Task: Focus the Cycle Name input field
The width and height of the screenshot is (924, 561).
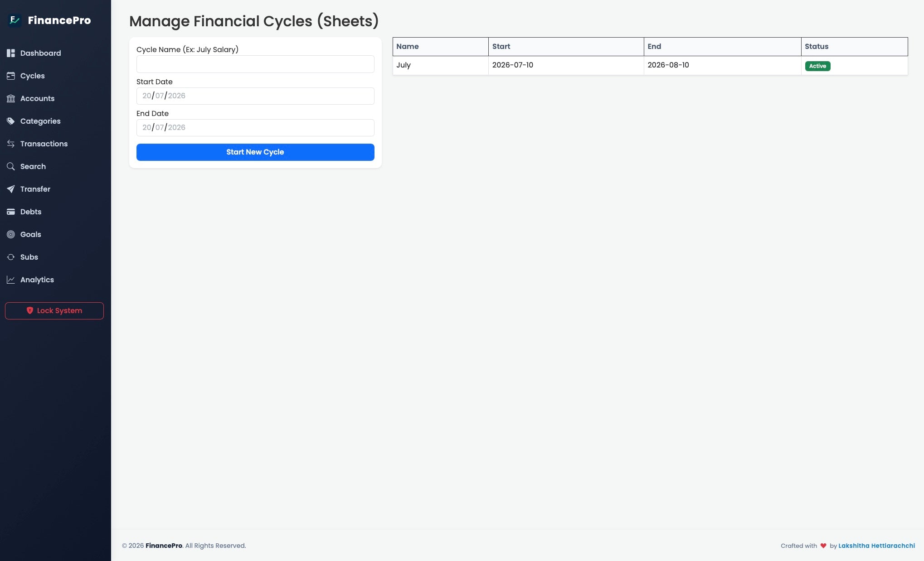Action: tap(255, 64)
